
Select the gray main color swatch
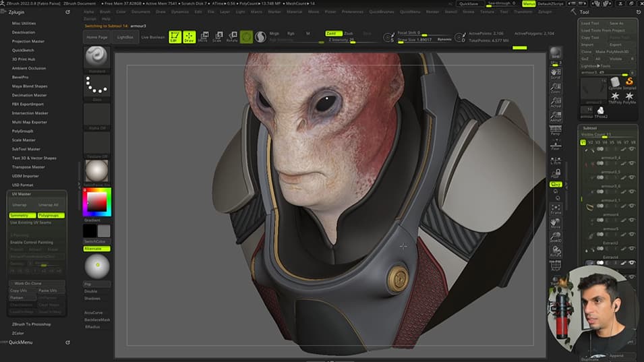click(x=104, y=231)
